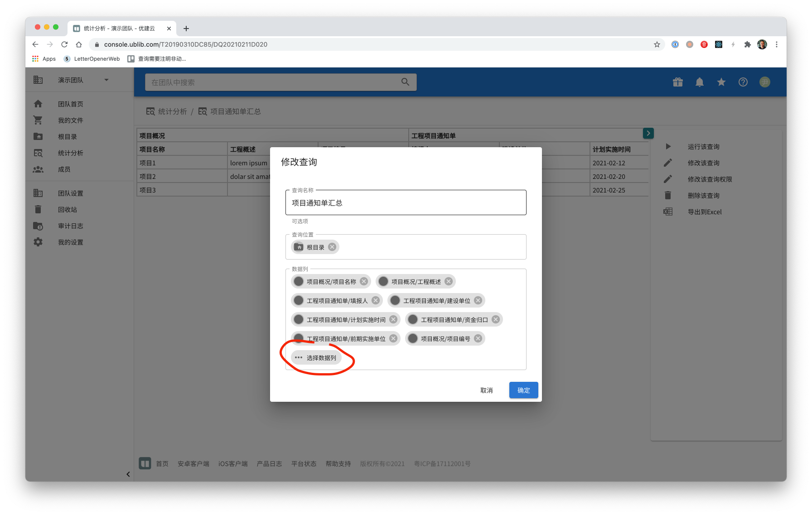Click the Export to Excel icon
812x515 pixels.
pos(668,212)
